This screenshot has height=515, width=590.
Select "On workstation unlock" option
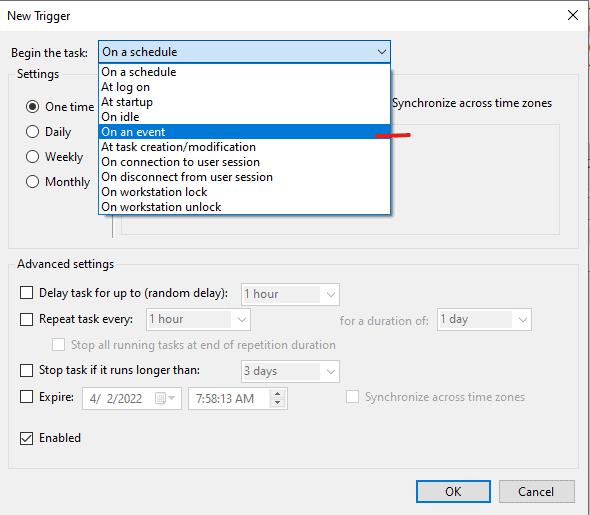(244, 207)
